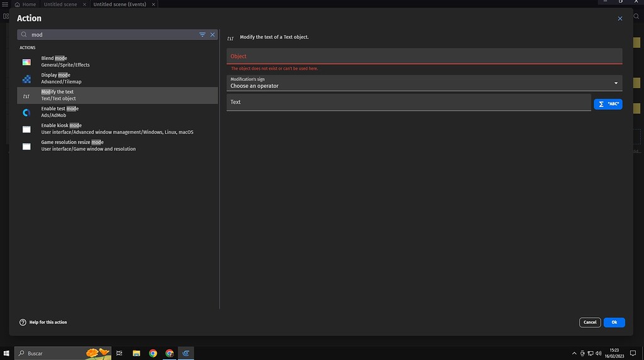Open Task View in taskbar
This screenshot has height=360, width=644.
(x=119, y=354)
